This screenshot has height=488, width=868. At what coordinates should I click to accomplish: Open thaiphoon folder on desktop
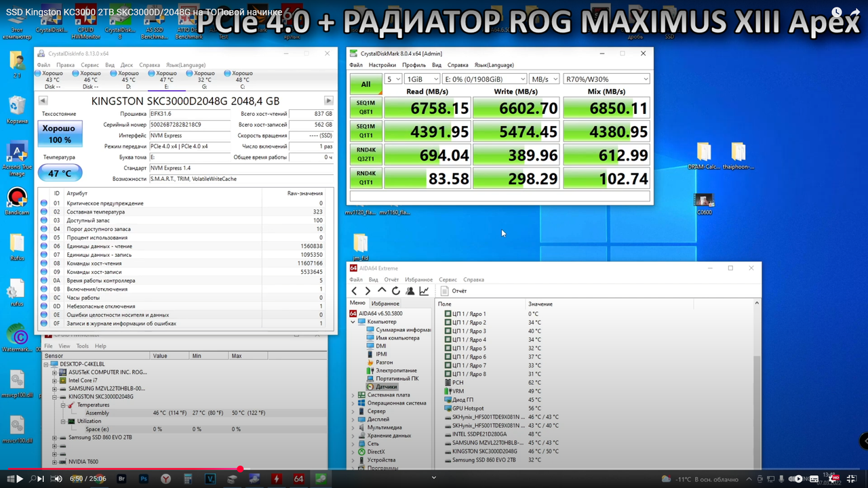[x=738, y=156]
